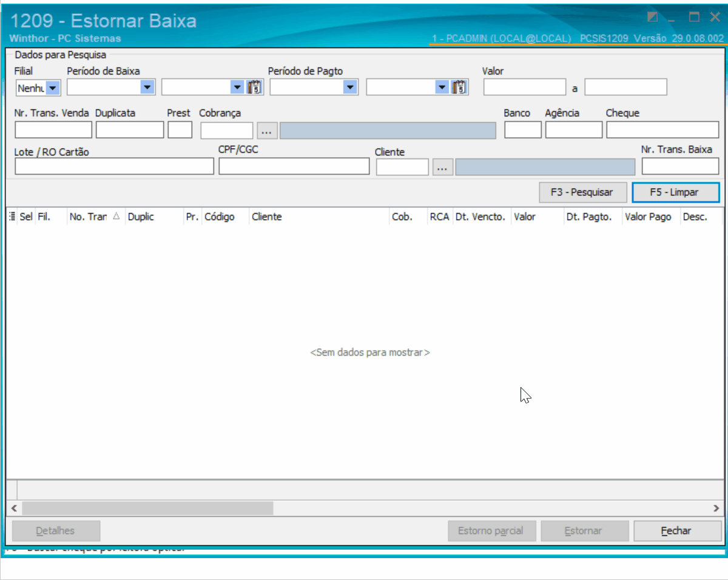Close the 1209 Estornar Baixa window
This screenshot has height=580, width=728.
point(715,17)
